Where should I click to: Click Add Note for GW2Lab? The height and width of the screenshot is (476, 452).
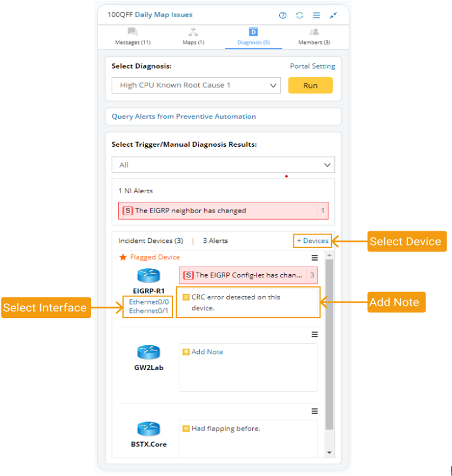coord(207,352)
